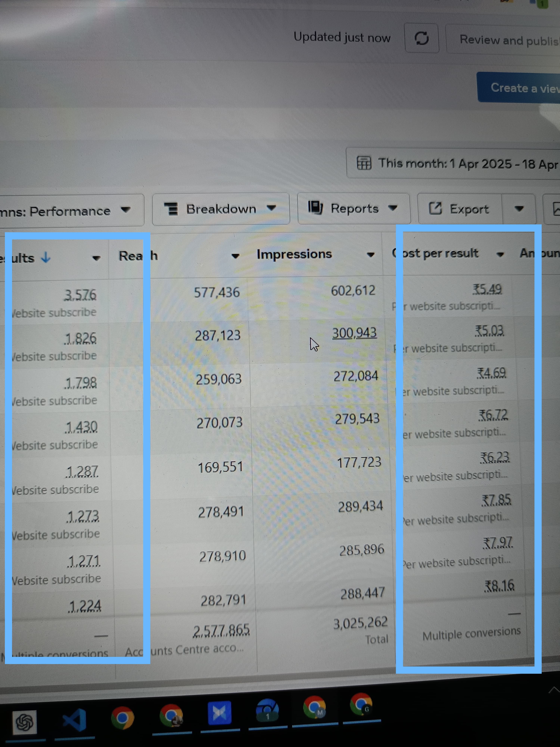Screen dimensions: 560x747
Task: Click the blue sort arrow on Results
Action: click(x=46, y=258)
